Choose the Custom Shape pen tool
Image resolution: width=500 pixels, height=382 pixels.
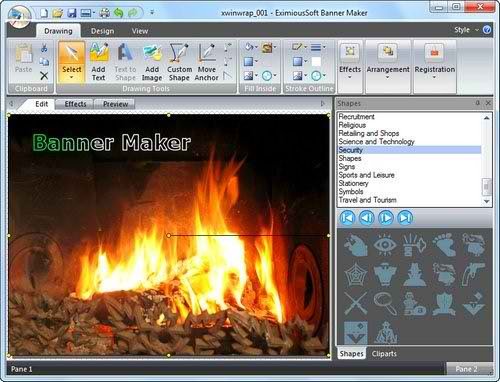click(179, 62)
